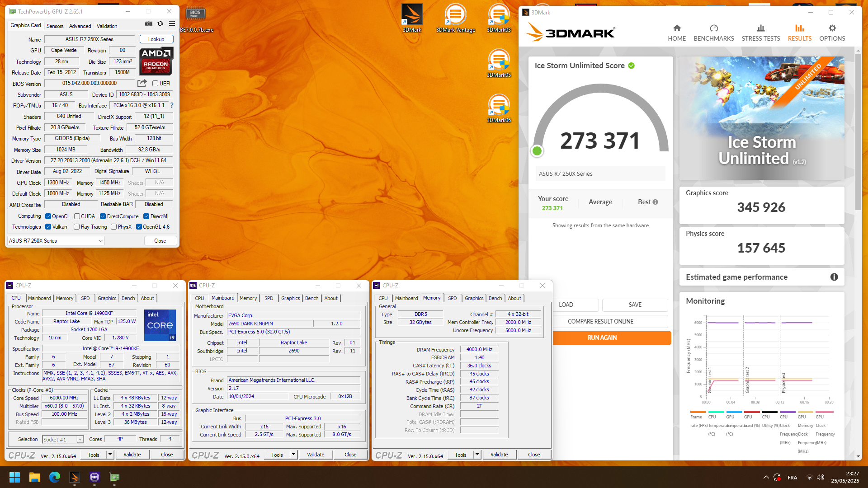Screen dimensions: 868x488
Task: Toggle Vulkan checkbox
Action: point(48,227)
